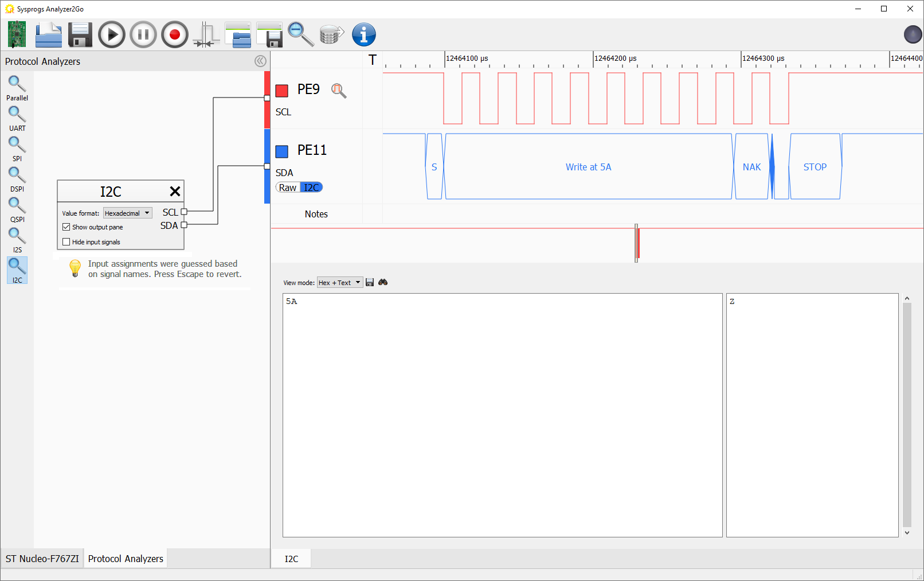
Task: Open the Value format dropdown
Action: tap(127, 213)
